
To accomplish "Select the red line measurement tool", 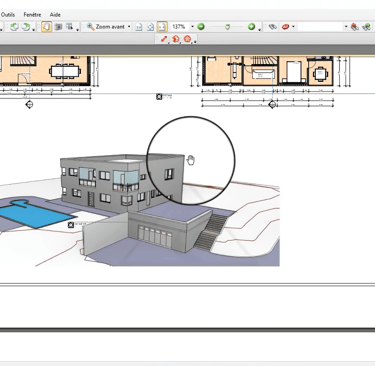I will 164,39.
